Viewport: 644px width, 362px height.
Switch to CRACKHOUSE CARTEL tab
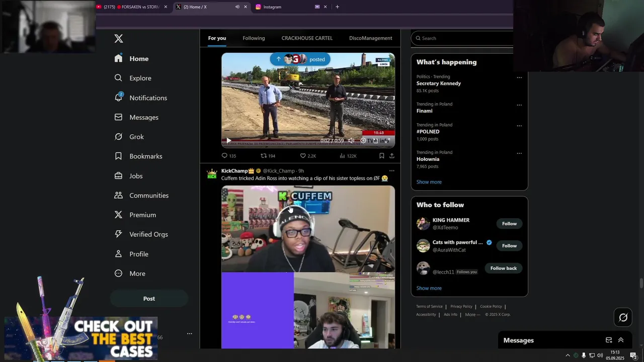[x=307, y=38]
